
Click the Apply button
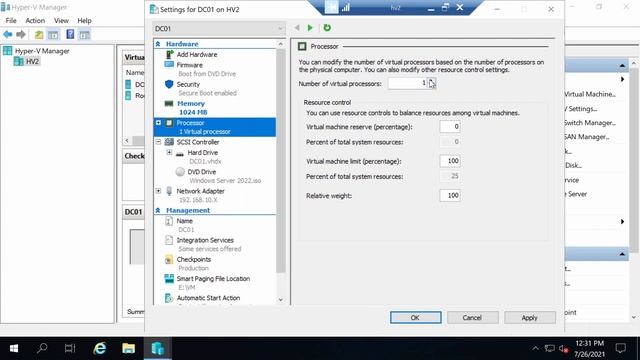tap(529, 318)
